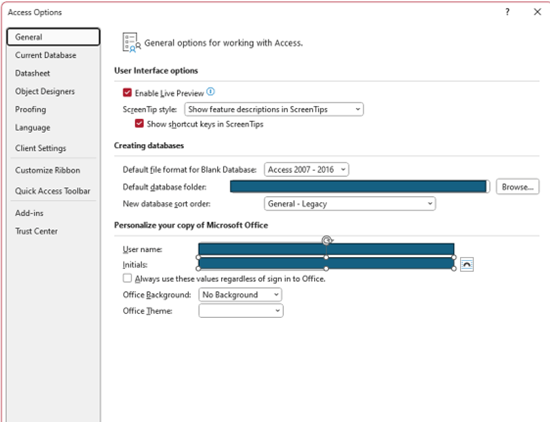This screenshot has width=550, height=422.
Task: Toggle Enable Live Preview checkbox
Action: [127, 93]
